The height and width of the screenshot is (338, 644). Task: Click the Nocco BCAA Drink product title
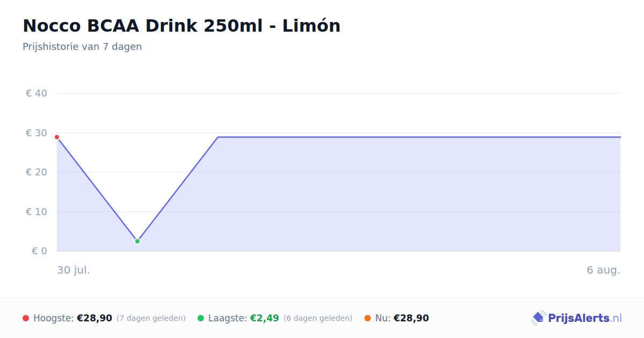[181, 26]
